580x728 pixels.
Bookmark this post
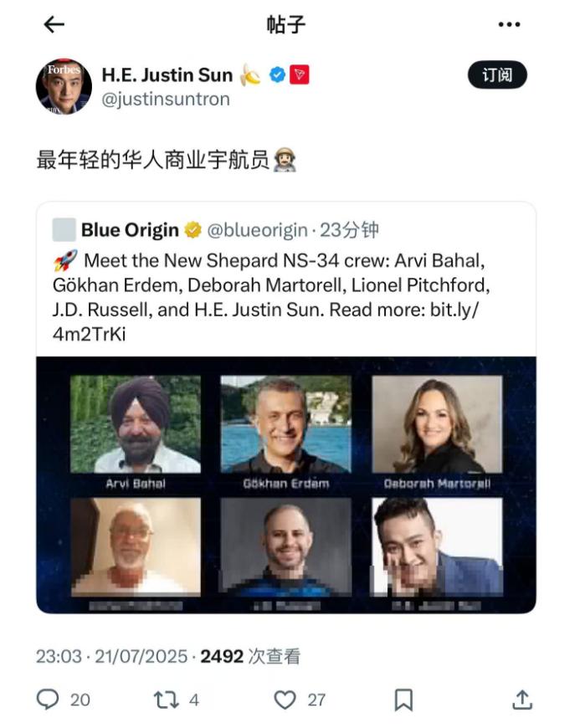[x=403, y=700]
